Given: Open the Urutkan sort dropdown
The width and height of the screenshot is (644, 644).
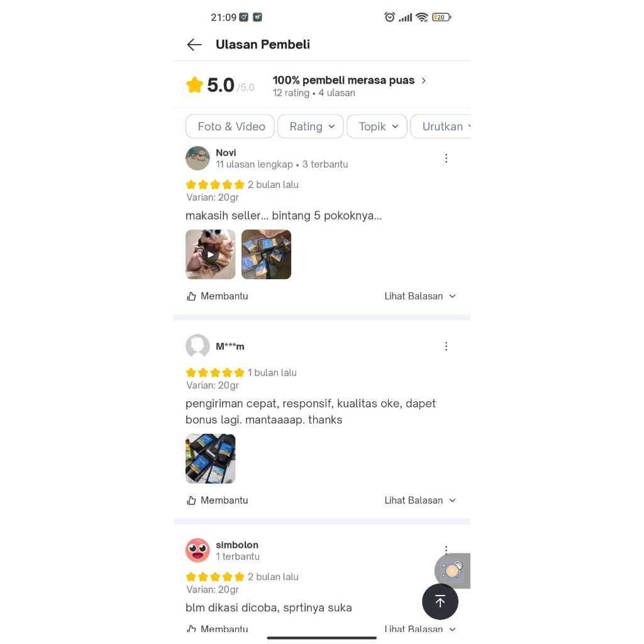Looking at the screenshot, I should click(441, 126).
